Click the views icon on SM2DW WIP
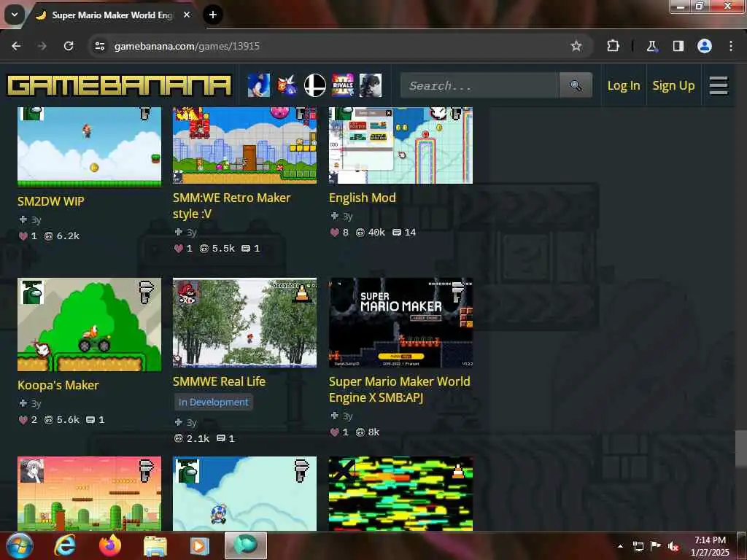 (x=49, y=236)
